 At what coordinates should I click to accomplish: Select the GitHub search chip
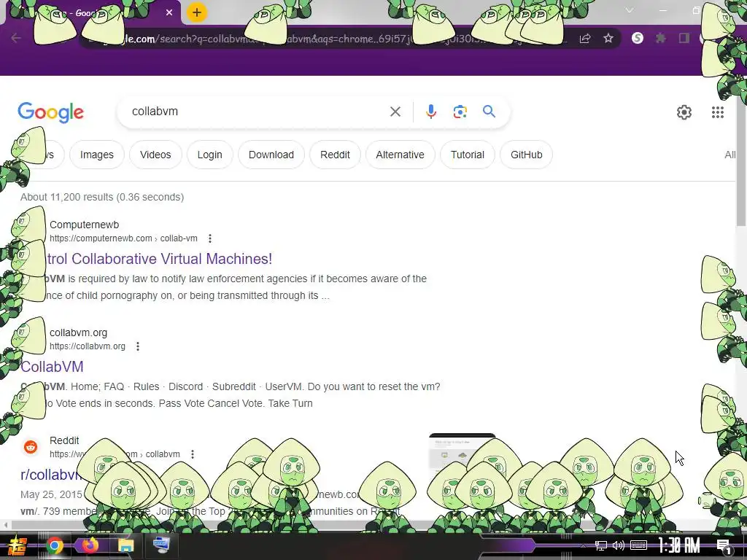coord(527,155)
